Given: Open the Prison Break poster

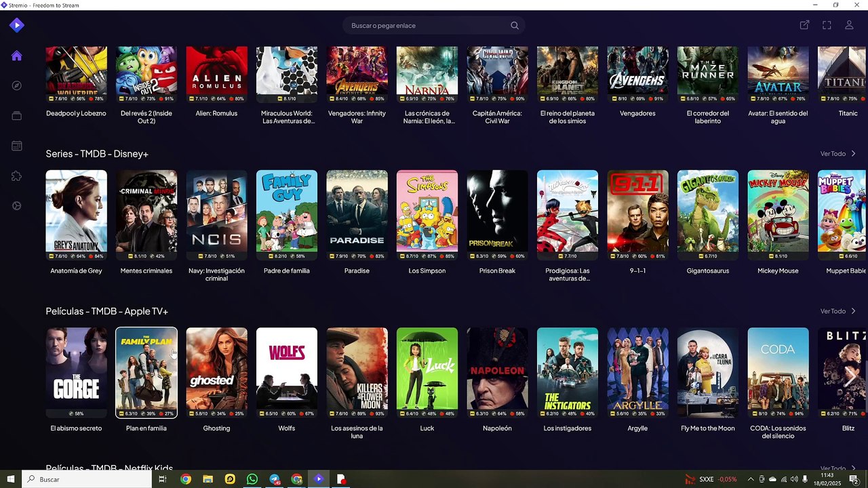Looking at the screenshot, I should 497,215.
